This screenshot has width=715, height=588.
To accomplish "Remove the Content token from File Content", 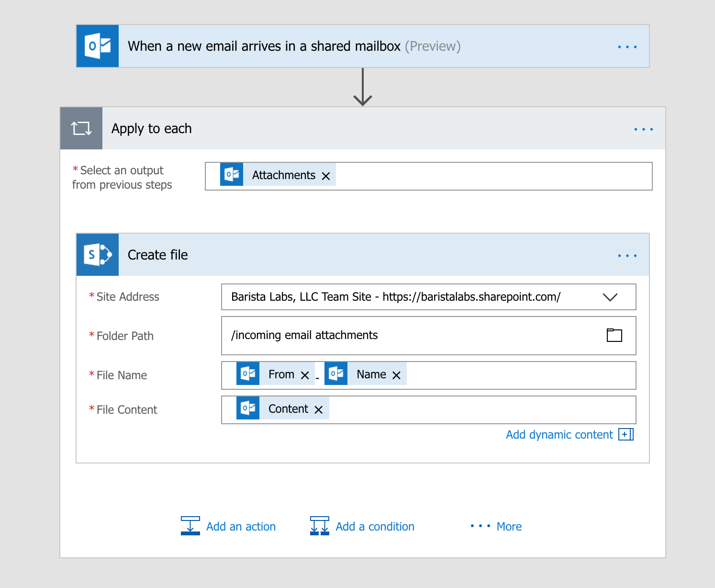I will tap(319, 410).
